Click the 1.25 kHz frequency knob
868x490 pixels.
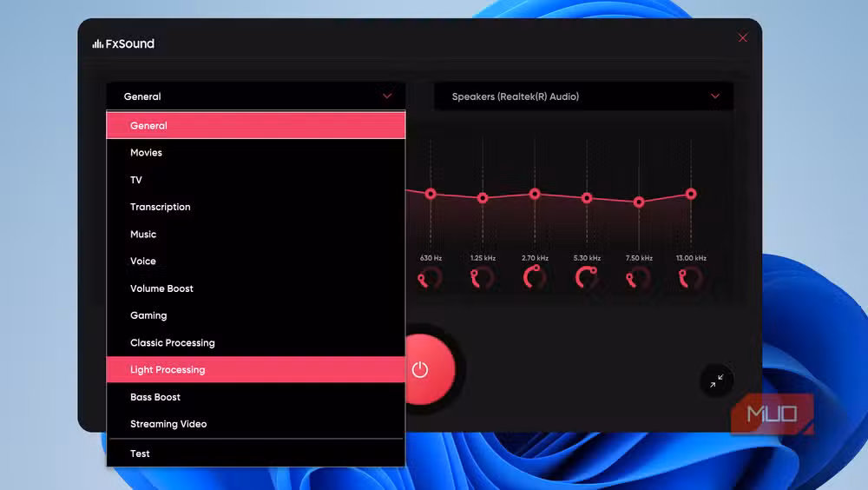coord(482,278)
